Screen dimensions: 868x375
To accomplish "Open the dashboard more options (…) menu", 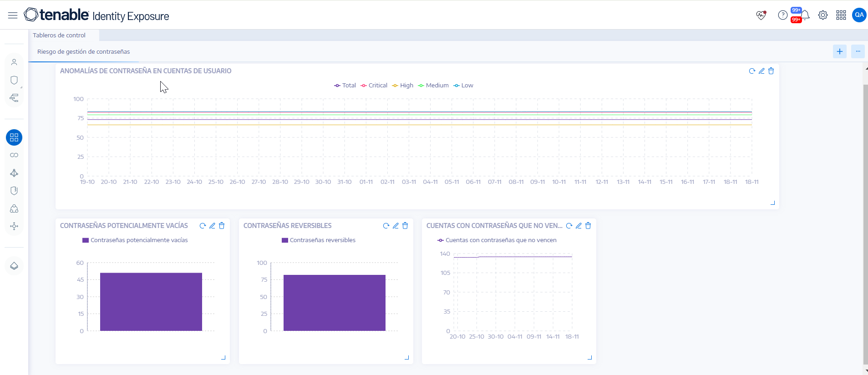I will pos(858,51).
